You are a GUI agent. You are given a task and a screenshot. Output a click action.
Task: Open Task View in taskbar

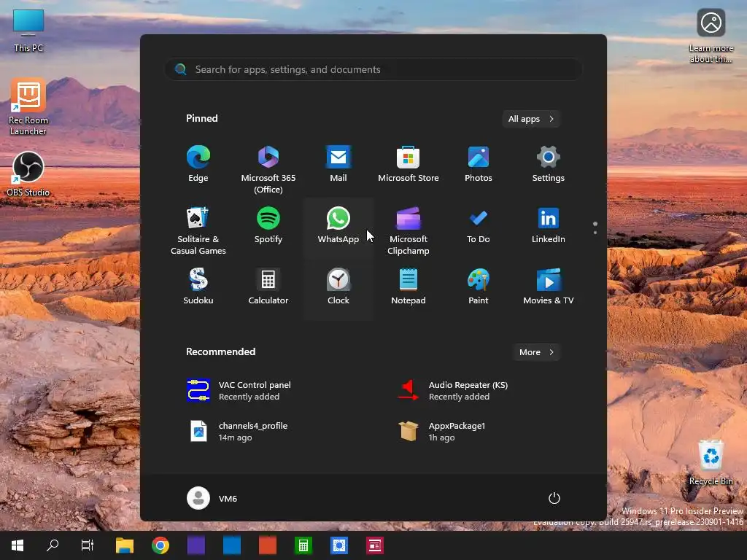(x=88, y=545)
